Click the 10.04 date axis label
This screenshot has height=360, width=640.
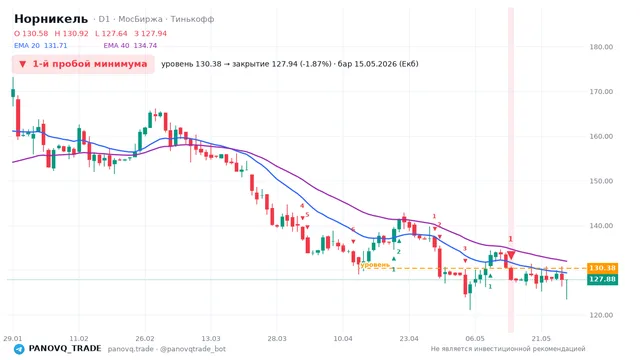click(x=343, y=339)
